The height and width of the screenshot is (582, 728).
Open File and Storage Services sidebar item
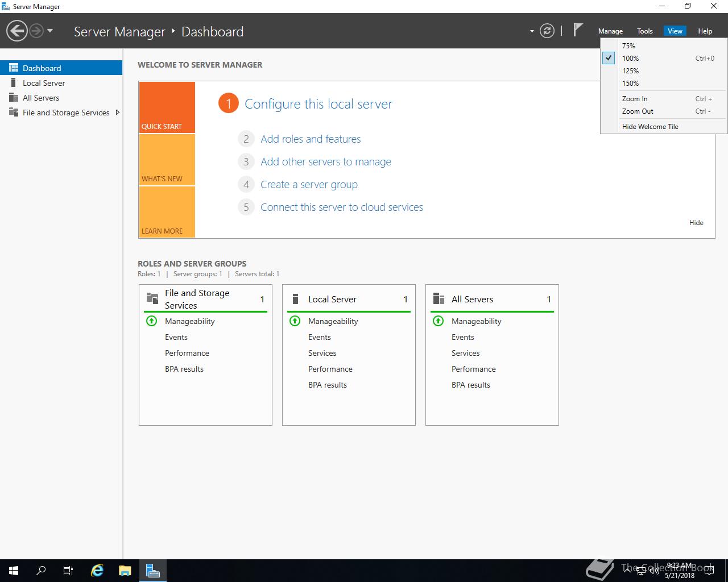pos(61,112)
